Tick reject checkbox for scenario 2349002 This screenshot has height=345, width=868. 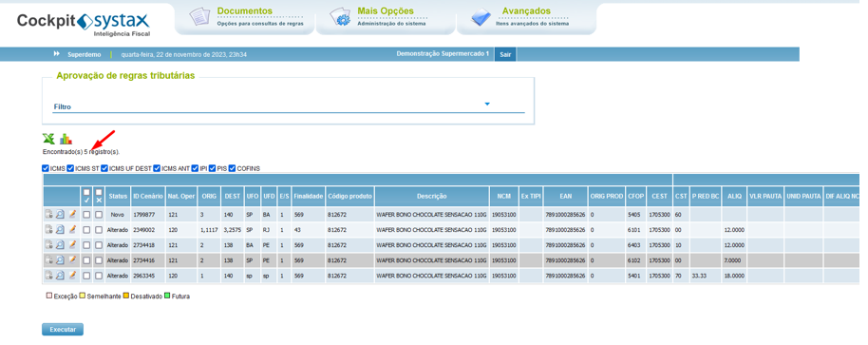click(x=99, y=229)
